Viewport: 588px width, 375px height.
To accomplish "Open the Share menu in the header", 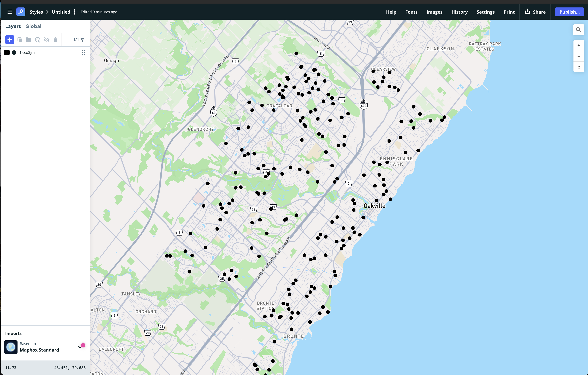I will (535, 12).
